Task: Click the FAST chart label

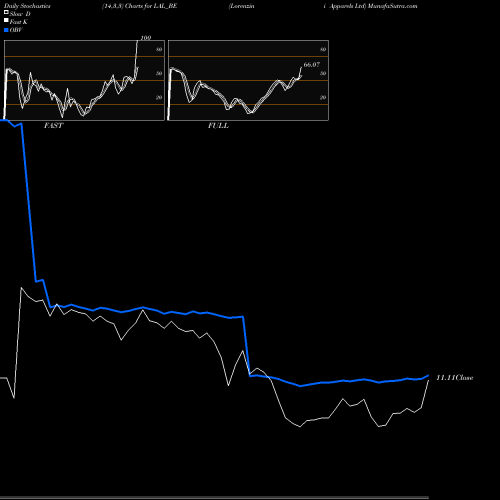Action: tap(53, 125)
